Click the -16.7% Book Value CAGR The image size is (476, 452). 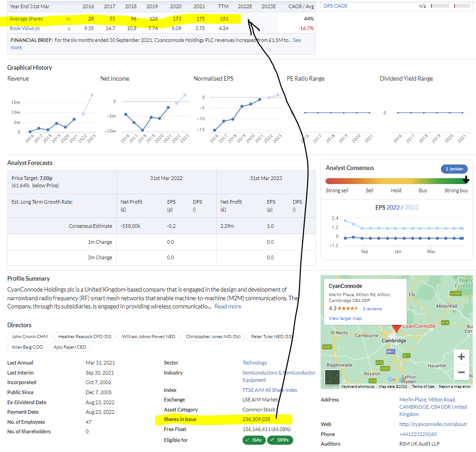[306, 28]
